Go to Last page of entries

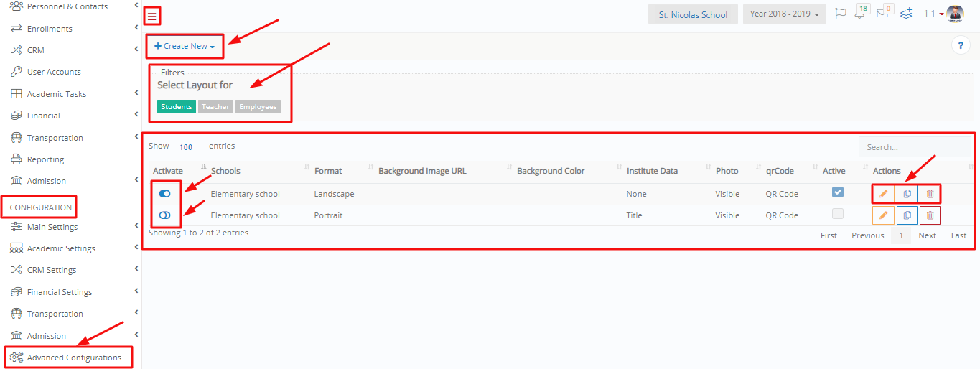[x=958, y=235]
